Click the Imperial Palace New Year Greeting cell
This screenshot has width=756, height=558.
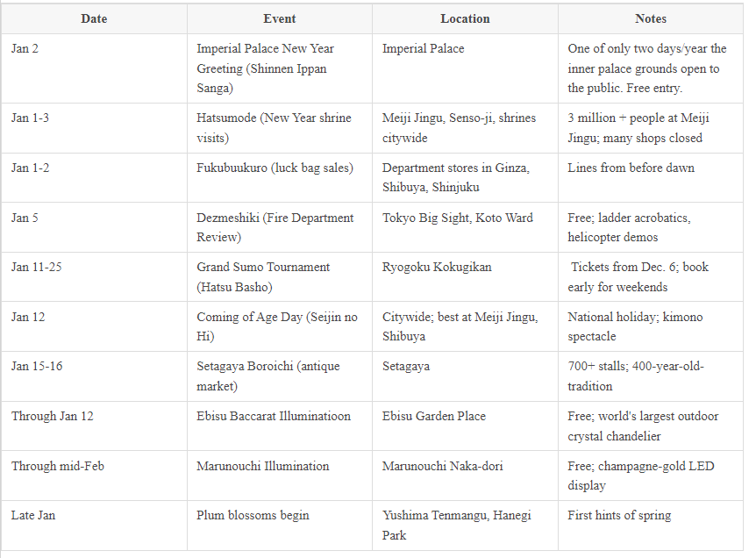point(280,68)
